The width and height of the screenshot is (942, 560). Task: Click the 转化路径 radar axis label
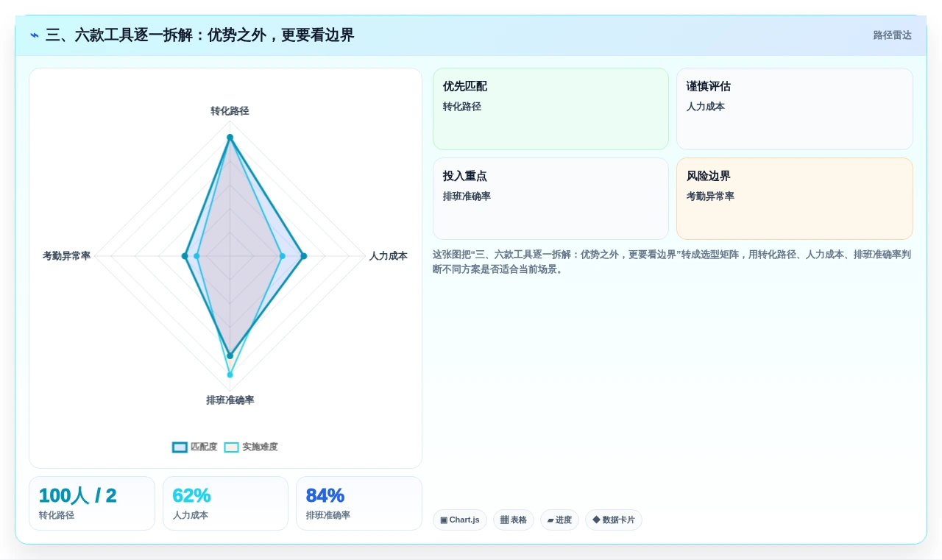(230, 111)
